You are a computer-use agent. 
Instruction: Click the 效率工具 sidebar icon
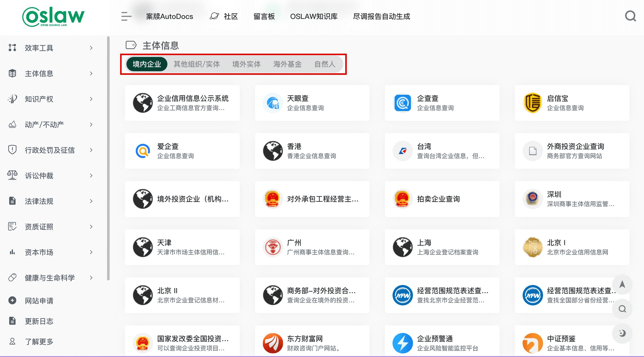(12, 48)
